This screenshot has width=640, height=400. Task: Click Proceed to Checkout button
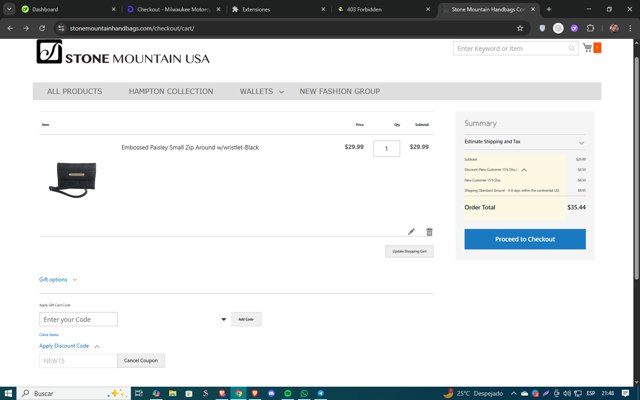525,239
